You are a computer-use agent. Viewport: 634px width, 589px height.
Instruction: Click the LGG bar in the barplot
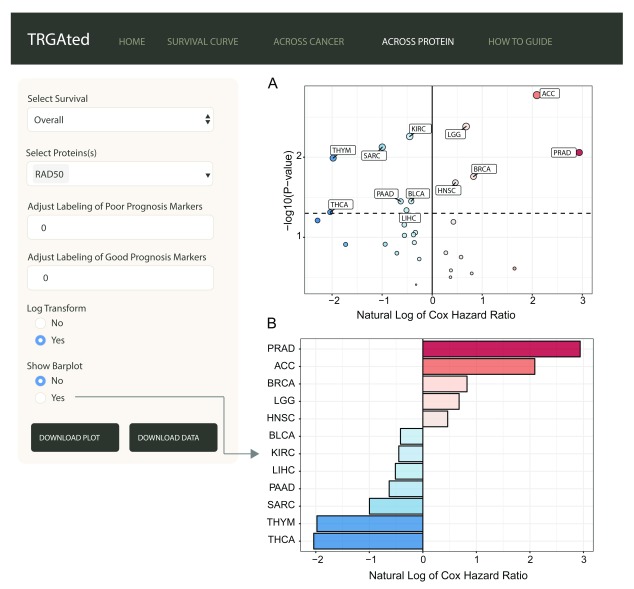[x=441, y=401]
